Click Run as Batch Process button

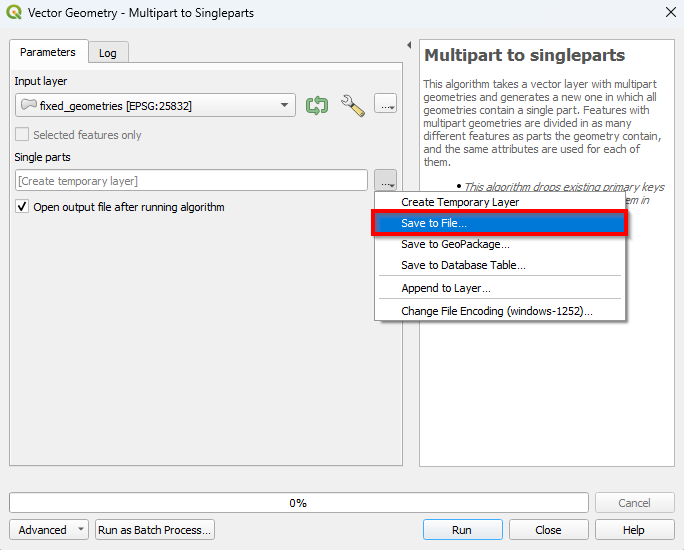click(155, 530)
